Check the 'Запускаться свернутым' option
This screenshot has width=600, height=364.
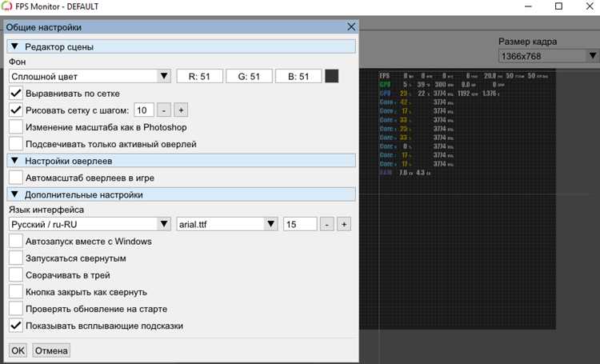[x=16, y=258]
